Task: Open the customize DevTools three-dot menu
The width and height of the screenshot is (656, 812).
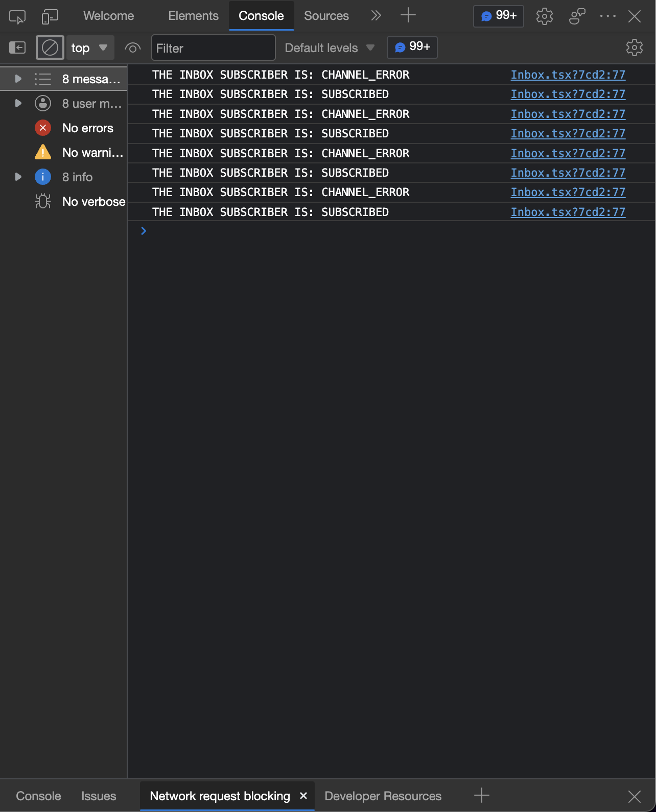Action: pyautogui.click(x=608, y=16)
